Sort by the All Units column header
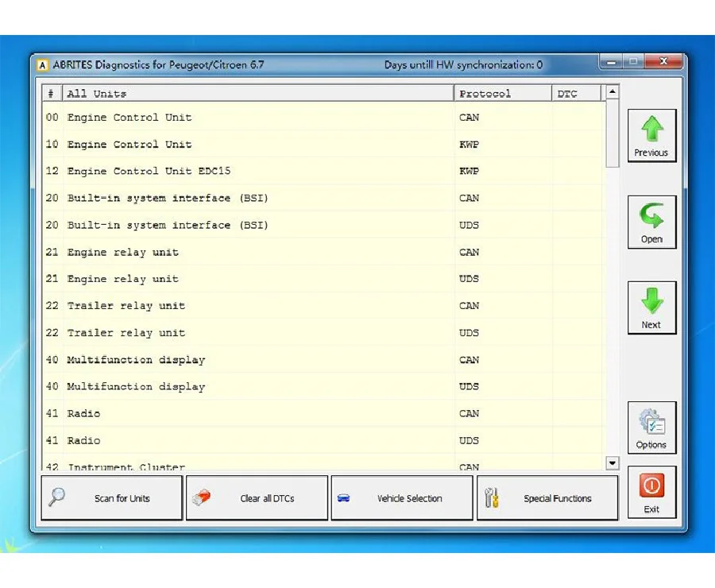Viewport: 715px width, 588px height. [x=258, y=94]
